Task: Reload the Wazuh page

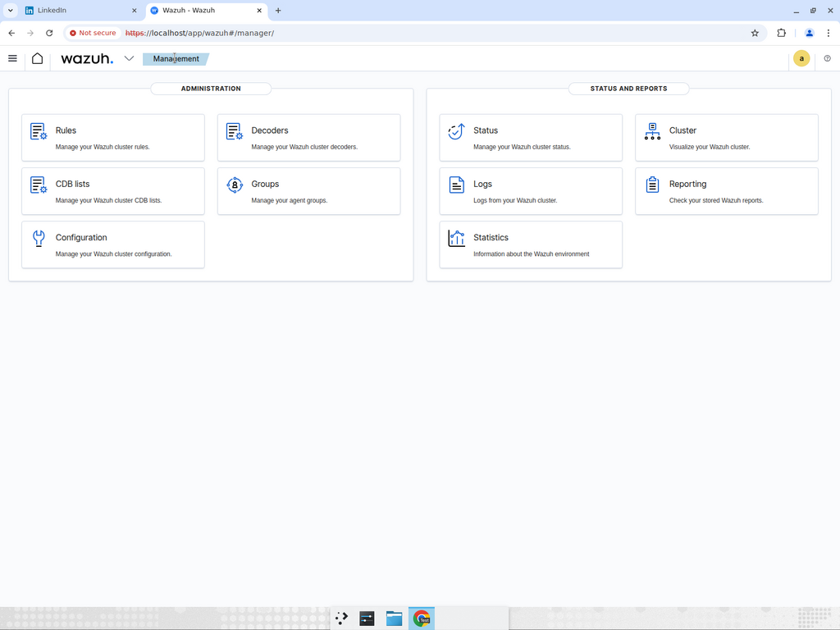Action: [49, 33]
